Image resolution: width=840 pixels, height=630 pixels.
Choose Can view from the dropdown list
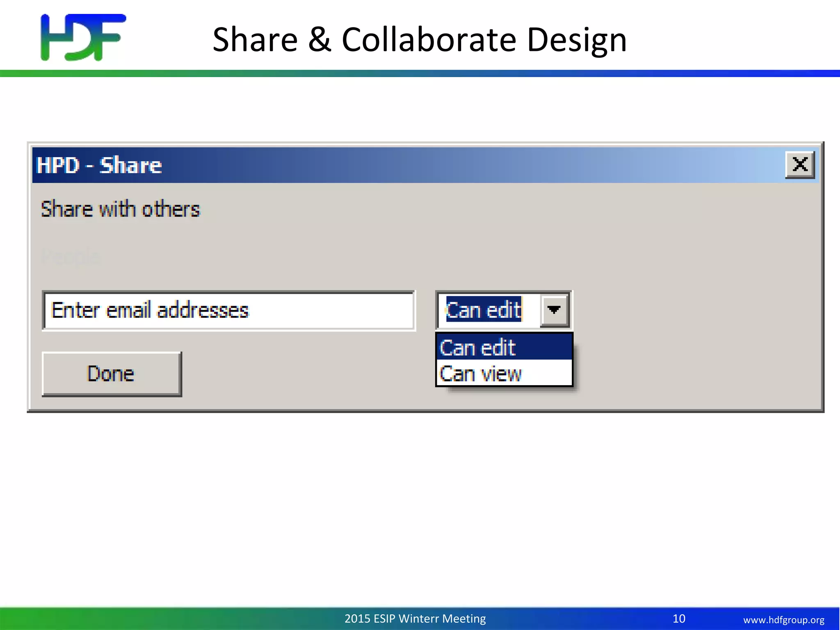504,373
